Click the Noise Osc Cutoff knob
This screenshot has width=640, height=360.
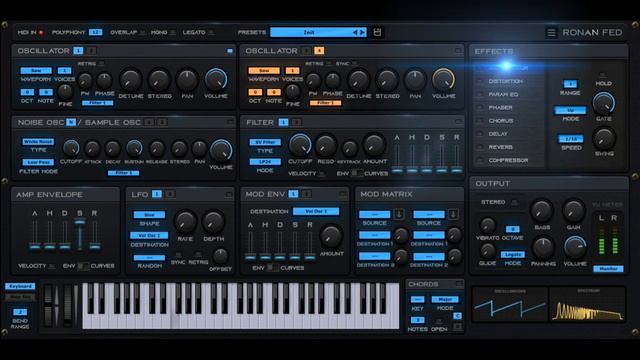[x=71, y=149]
